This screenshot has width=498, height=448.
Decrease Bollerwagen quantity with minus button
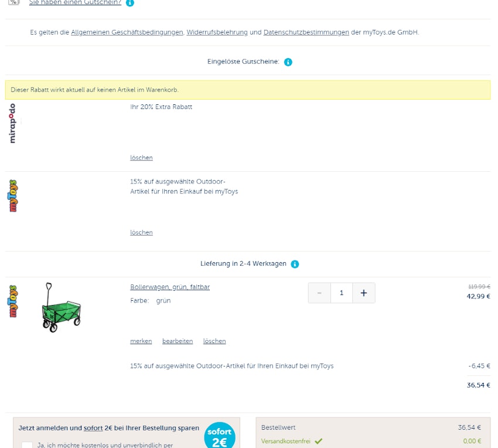click(319, 293)
